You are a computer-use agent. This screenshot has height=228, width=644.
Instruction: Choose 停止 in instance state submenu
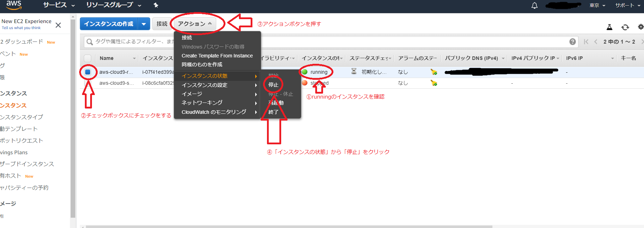tap(273, 85)
